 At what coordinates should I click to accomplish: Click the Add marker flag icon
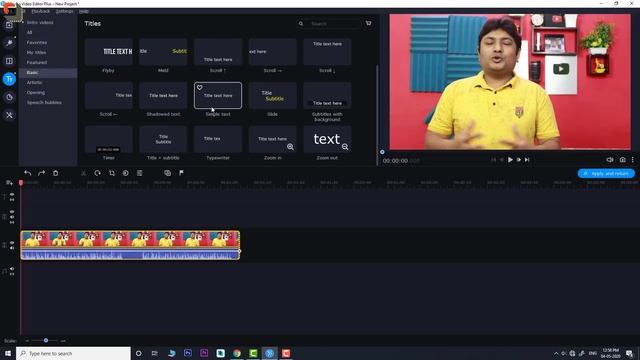point(181,173)
